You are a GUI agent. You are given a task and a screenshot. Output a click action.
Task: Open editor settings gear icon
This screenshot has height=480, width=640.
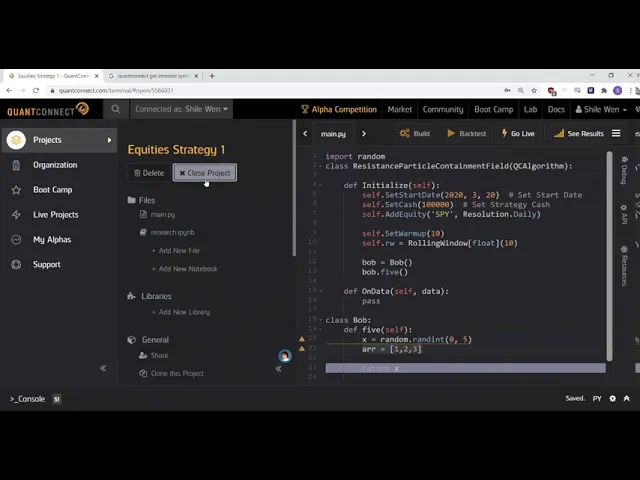pyautogui.click(x=612, y=399)
